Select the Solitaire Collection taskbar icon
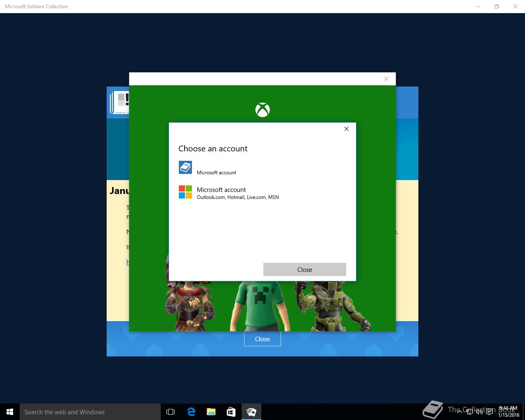 tap(251, 412)
